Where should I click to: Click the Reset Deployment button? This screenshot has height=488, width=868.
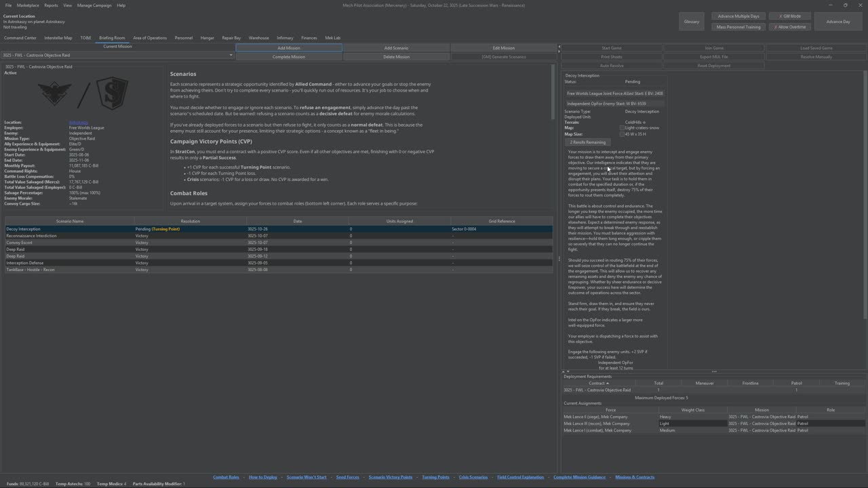coord(714,66)
